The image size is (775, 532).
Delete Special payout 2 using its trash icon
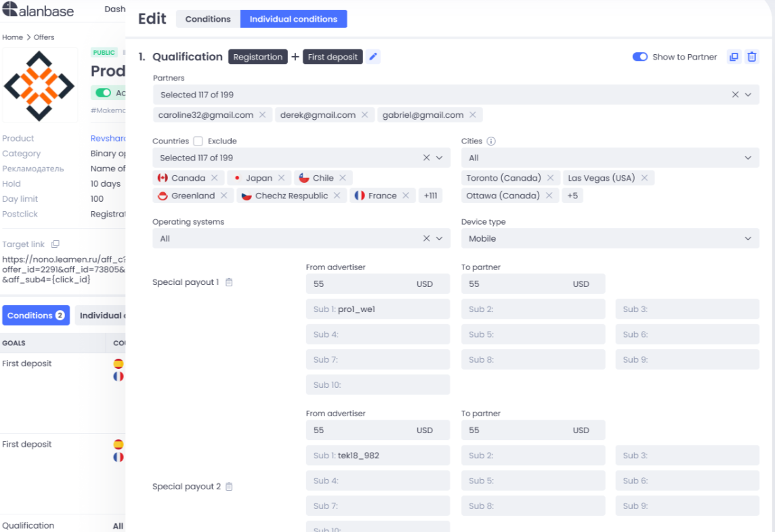(228, 486)
